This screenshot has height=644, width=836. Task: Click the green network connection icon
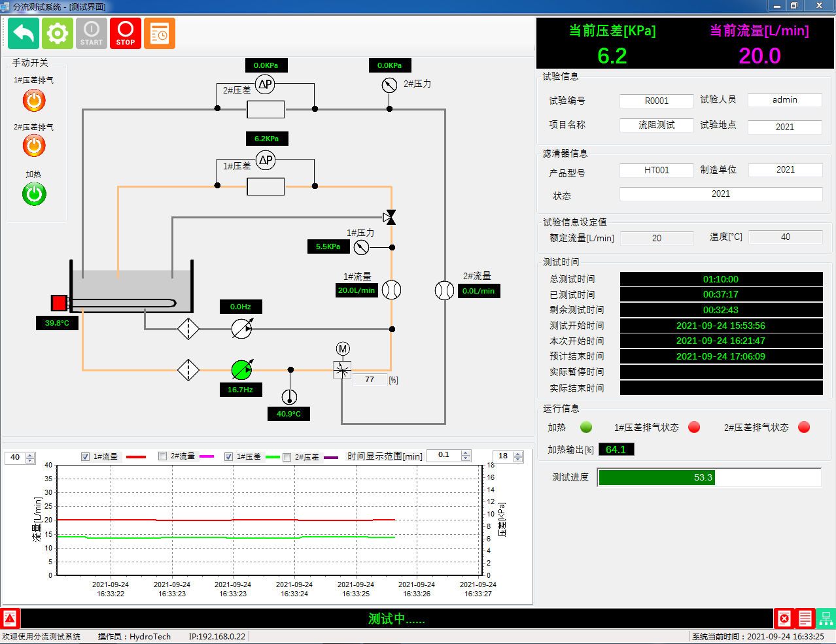pos(826,619)
